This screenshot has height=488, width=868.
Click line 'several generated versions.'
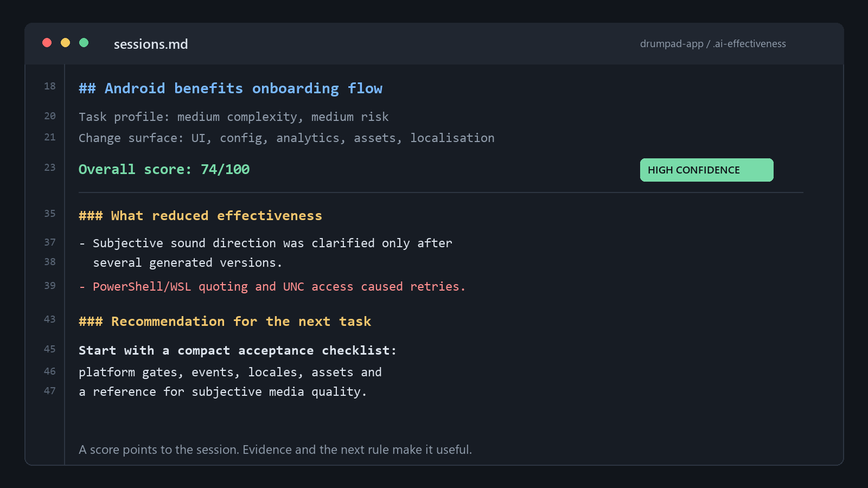(188, 263)
